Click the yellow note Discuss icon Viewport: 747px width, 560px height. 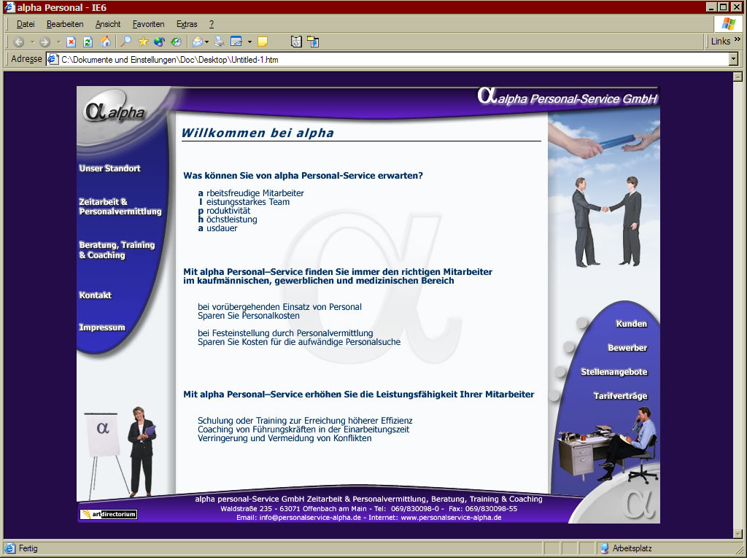point(263,42)
